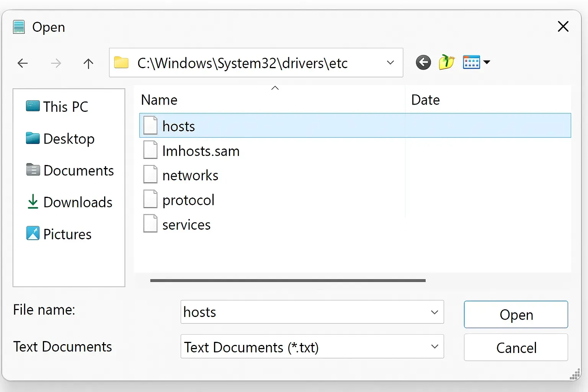This screenshot has width=588, height=392.
Task: Click the file icon beside protocol
Action: (150, 199)
